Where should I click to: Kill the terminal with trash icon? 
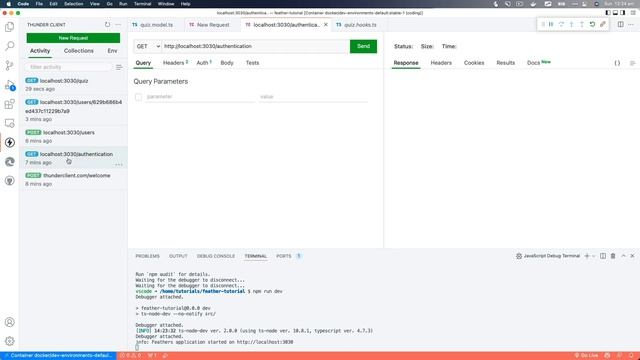(613, 256)
